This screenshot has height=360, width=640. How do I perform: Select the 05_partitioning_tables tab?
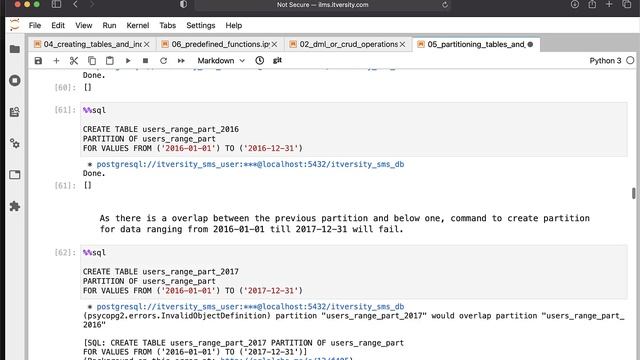pos(476,44)
